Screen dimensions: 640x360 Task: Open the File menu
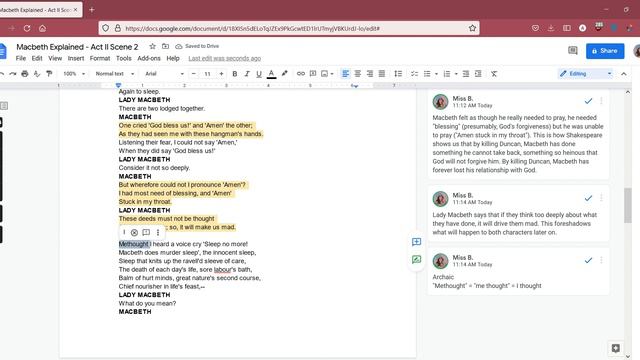[21, 58]
